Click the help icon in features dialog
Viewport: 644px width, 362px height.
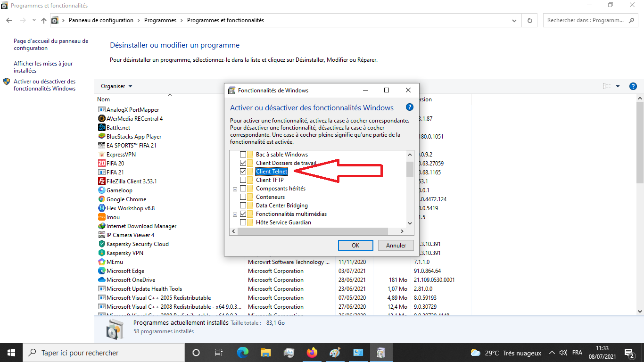click(409, 107)
